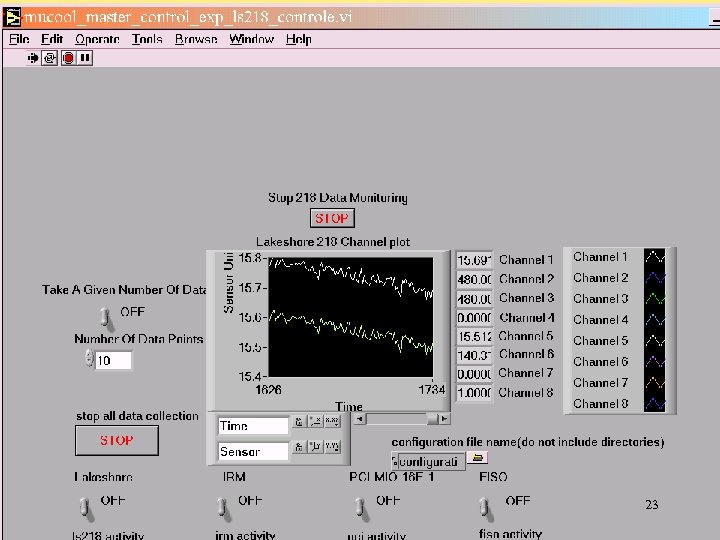Screen dimensions: 720x540
Task: Click the Pause toolbar button
Action: 85,58
